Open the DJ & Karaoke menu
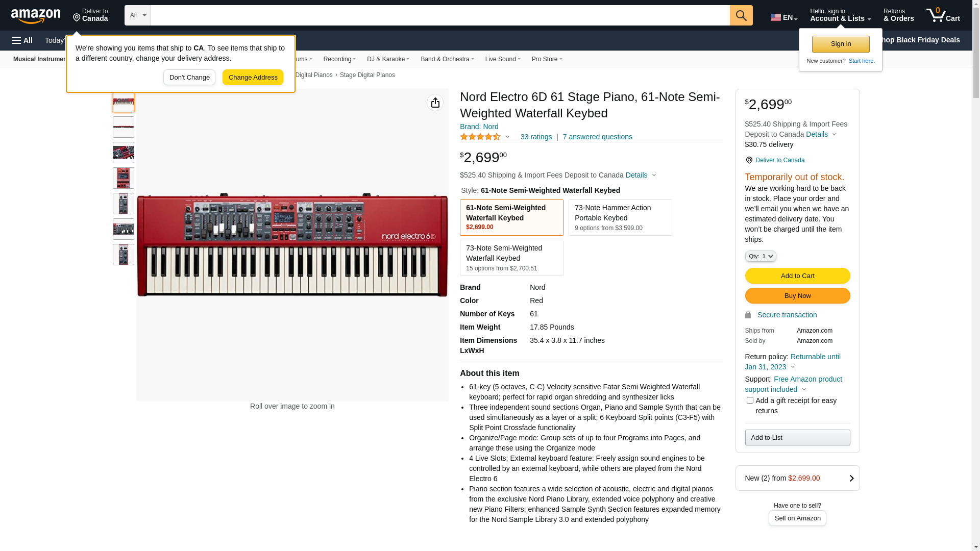The width and height of the screenshot is (980, 551). 388,59
